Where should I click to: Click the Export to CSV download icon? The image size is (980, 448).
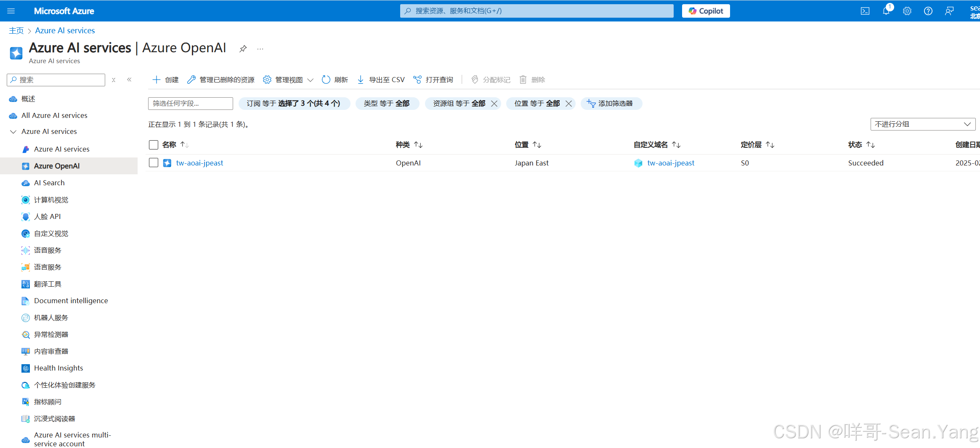coord(361,80)
